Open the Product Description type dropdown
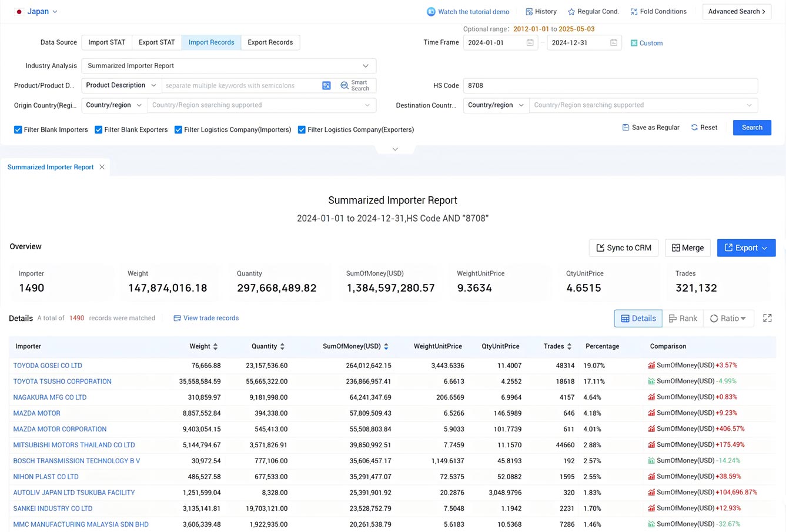This screenshot has height=532, width=786. [121, 86]
